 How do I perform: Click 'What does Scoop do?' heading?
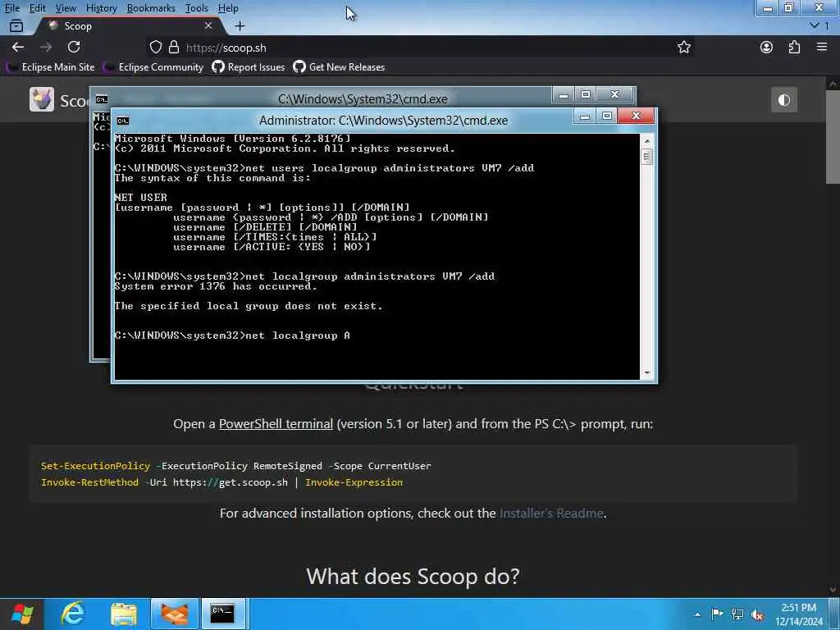click(413, 577)
